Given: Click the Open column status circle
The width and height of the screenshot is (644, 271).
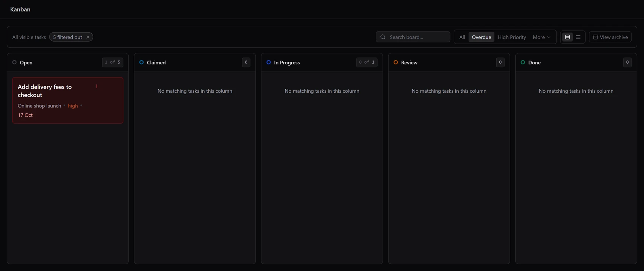Looking at the screenshot, I should [14, 62].
